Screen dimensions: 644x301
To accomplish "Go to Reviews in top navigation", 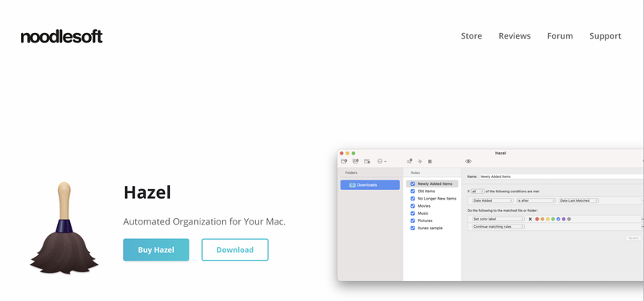I will click(x=514, y=36).
